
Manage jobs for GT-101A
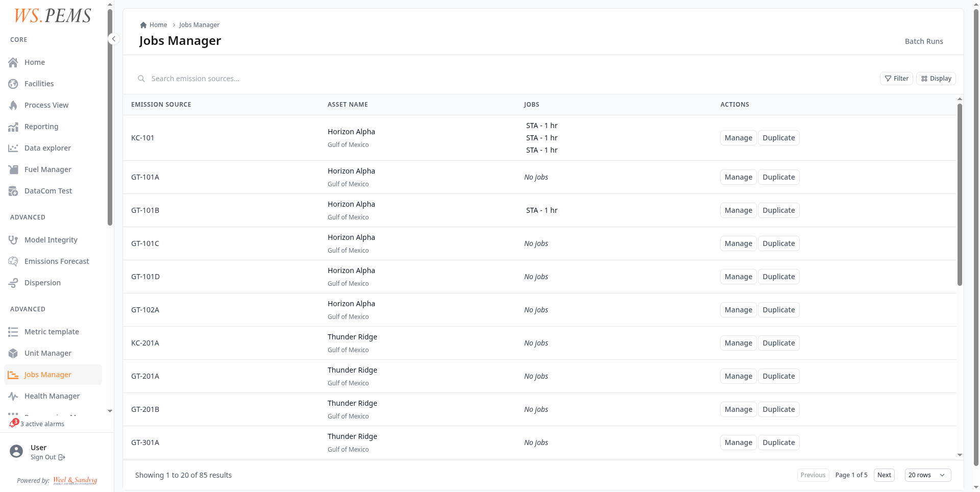(x=738, y=177)
